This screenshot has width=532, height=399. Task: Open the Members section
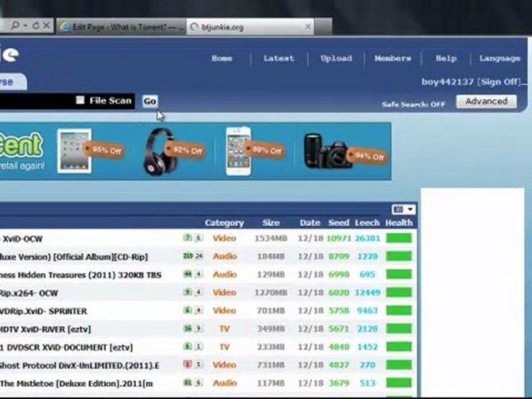click(392, 58)
